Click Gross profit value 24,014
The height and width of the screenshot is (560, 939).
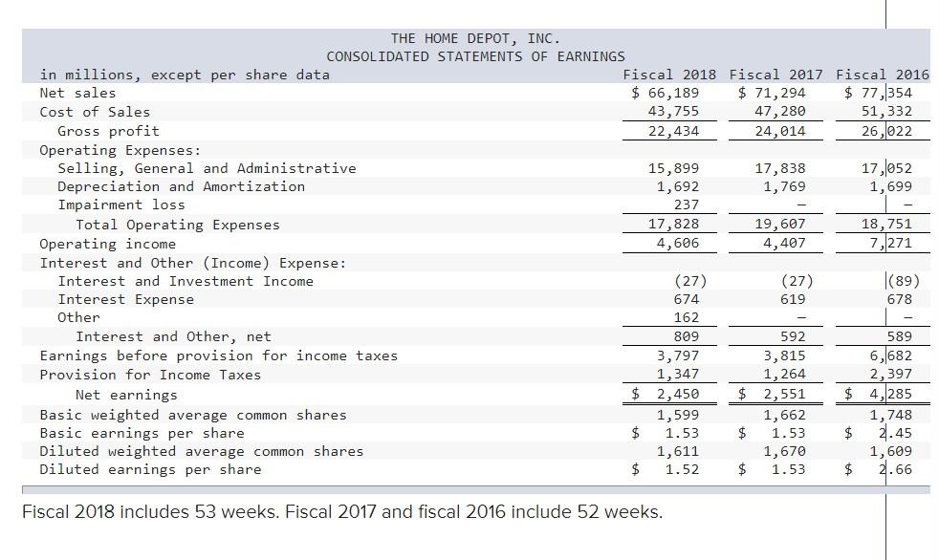pyautogui.click(x=780, y=131)
